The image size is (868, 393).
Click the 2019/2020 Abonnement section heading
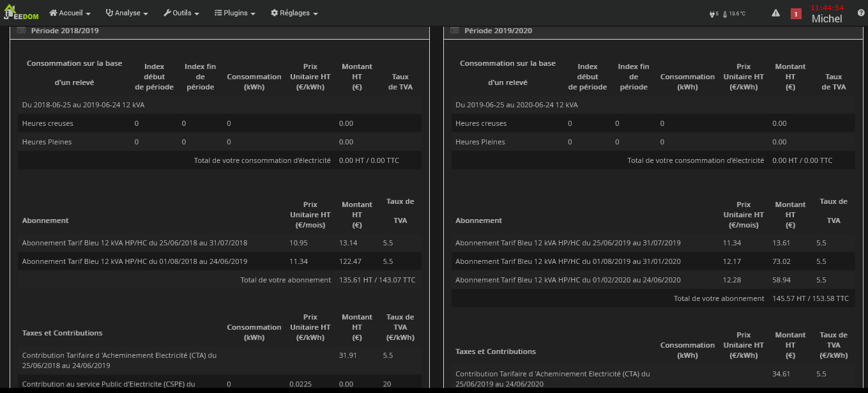pos(479,220)
